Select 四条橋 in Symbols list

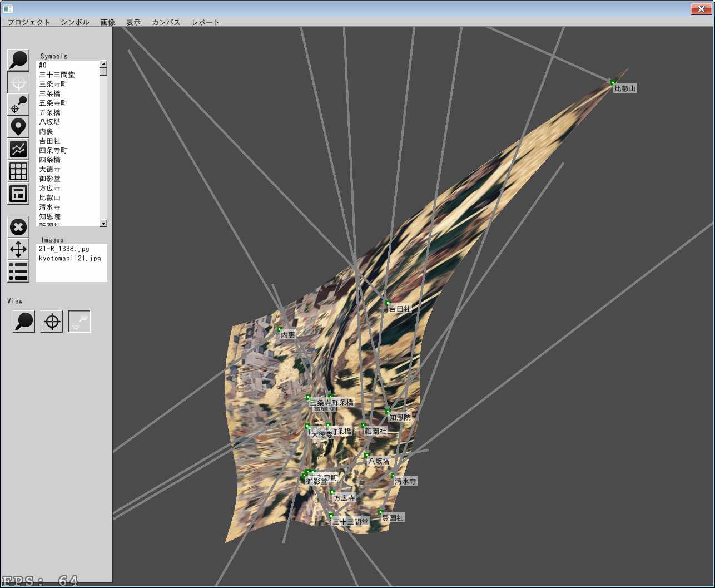click(67, 160)
